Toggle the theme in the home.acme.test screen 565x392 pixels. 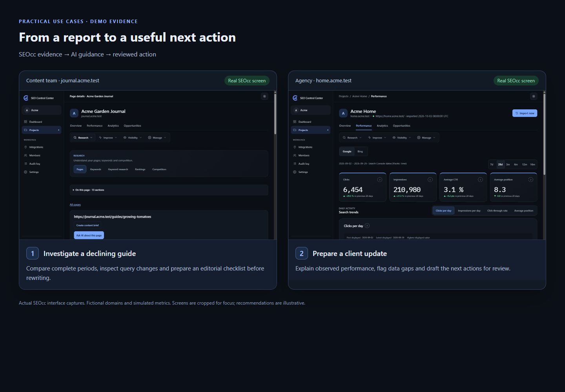point(534,96)
